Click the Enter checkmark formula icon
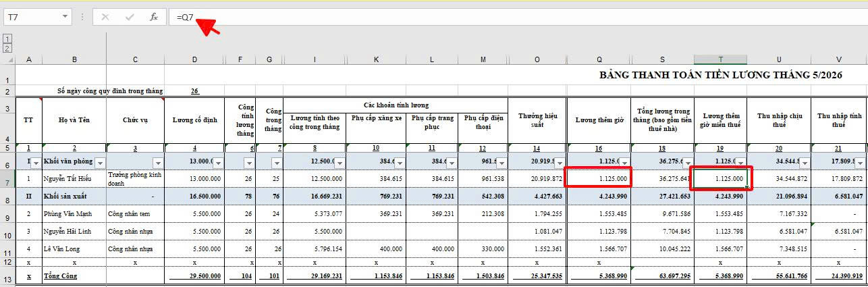The width and height of the screenshot is (868, 287). [130, 17]
